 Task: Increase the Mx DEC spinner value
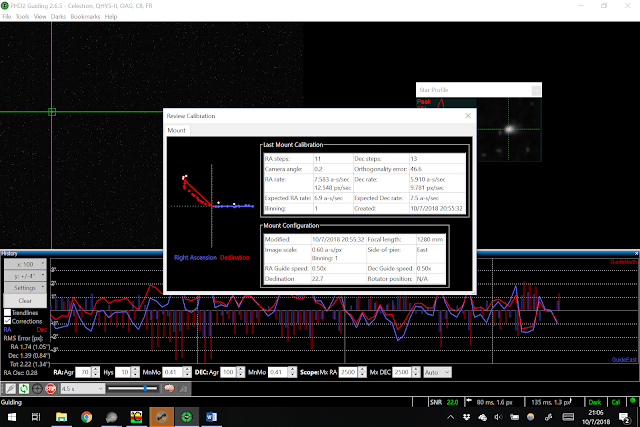[x=416, y=369]
